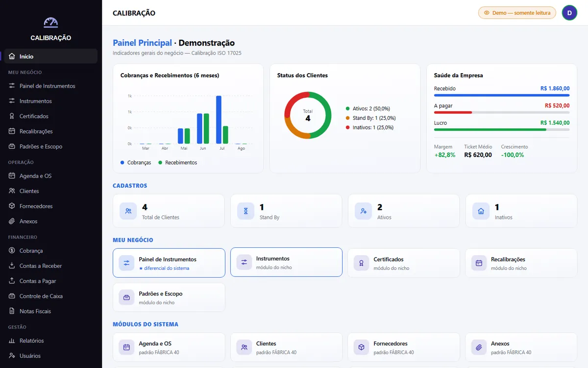Click the document icon beside Notas Fiscais
This screenshot has height=368, width=588.
click(x=12, y=312)
